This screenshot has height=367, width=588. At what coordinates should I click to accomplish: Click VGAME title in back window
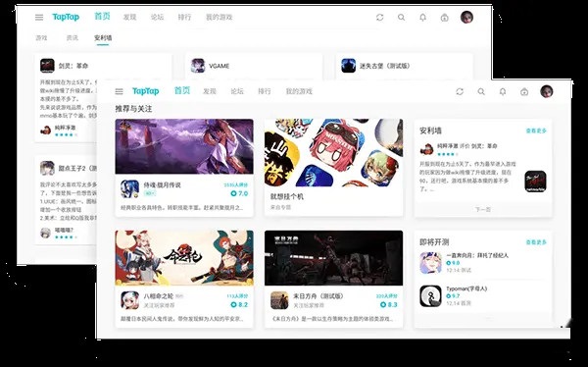tap(219, 66)
